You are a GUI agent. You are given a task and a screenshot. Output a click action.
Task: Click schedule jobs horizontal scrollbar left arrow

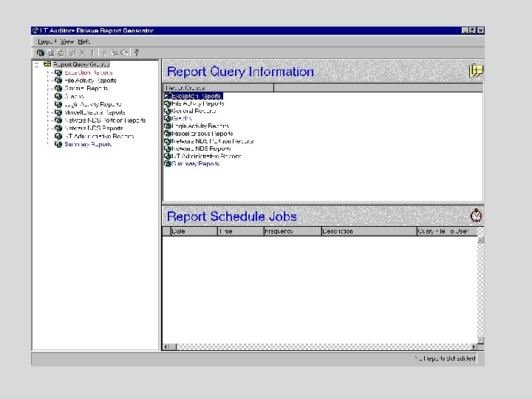pos(166,347)
